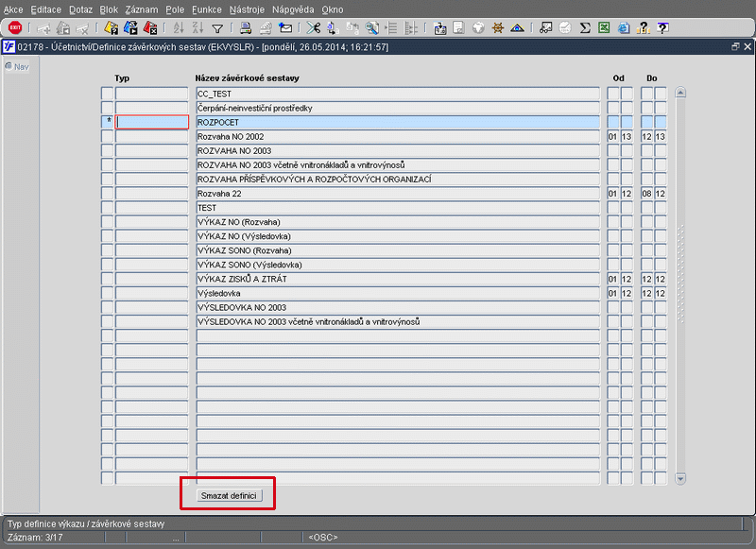Click the envelope mail icon
Image resolution: width=756 pixels, height=549 pixels.
[x=285, y=28]
